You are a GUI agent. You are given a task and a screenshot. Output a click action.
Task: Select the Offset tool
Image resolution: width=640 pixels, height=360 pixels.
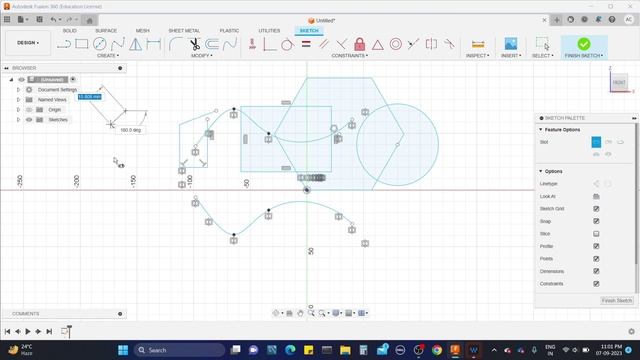coord(212,44)
